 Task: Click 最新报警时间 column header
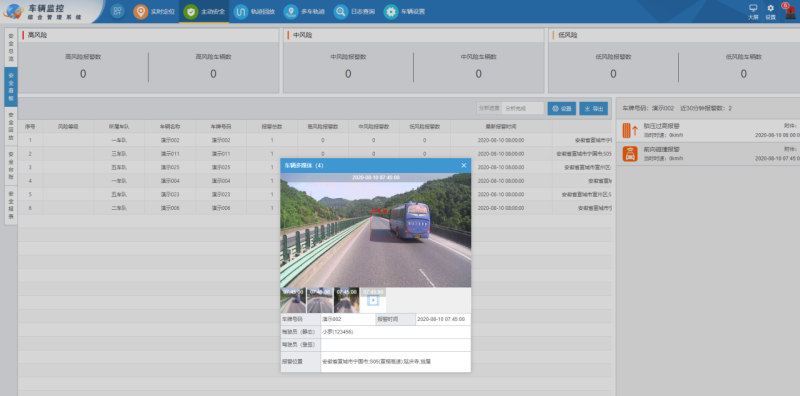click(501, 126)
